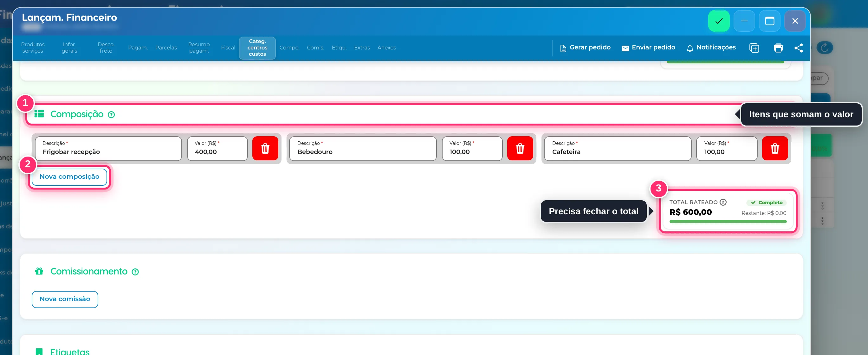This screenshot has width=868, height=355.
Task: Click the Comissionamento gift icon
Action: [39, 271]
